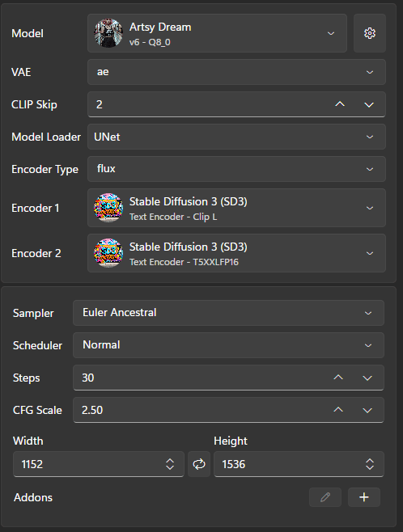The image size is (403, 532).
Task: Adjust Height spinner arrows beside 1536
Action: [370, 464]
